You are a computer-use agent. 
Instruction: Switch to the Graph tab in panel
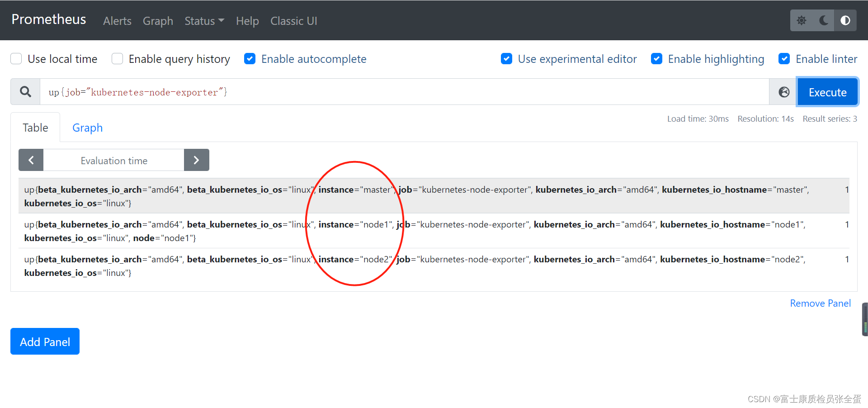(88, 128)
